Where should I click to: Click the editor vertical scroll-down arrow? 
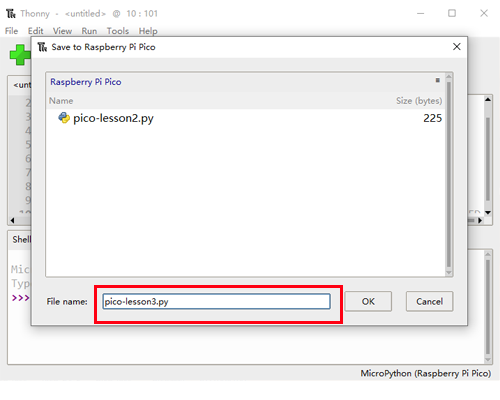click(x=488, y=212)
